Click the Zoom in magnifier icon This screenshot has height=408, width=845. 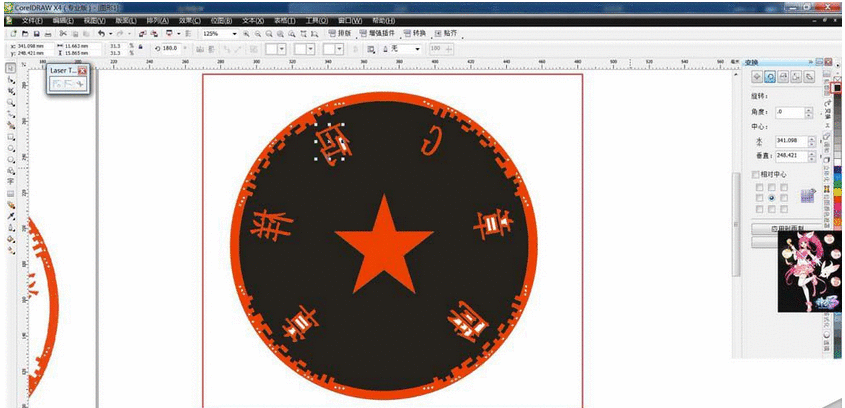click(246, 33)
